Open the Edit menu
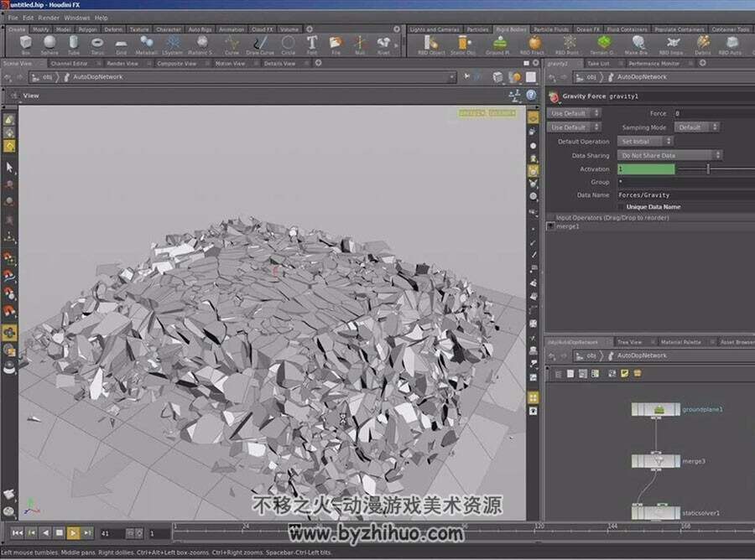Screen dimensions: 755x560 [x=29, y=18]
